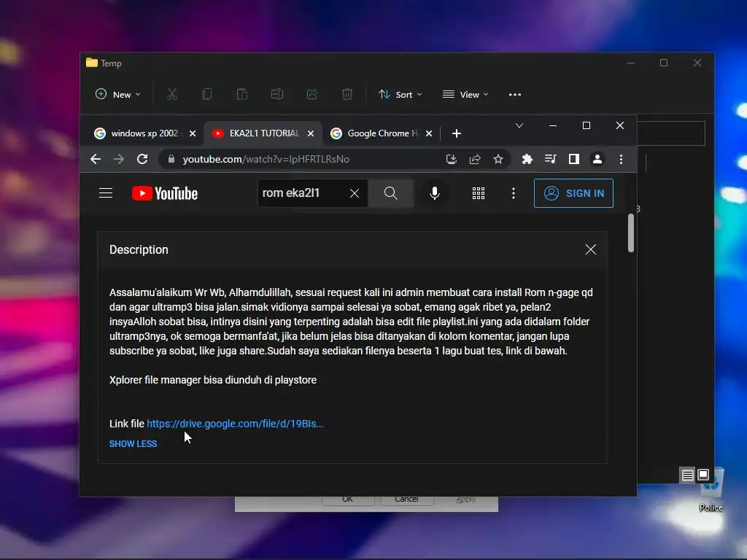Open YouTube settings three-dot menu

[513, 193]
